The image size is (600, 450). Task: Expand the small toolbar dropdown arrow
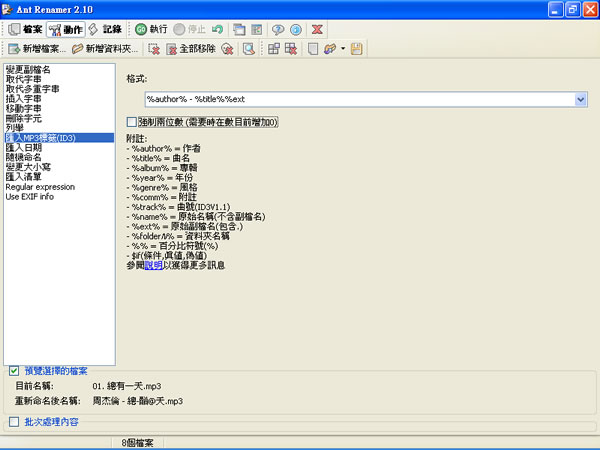343,49
